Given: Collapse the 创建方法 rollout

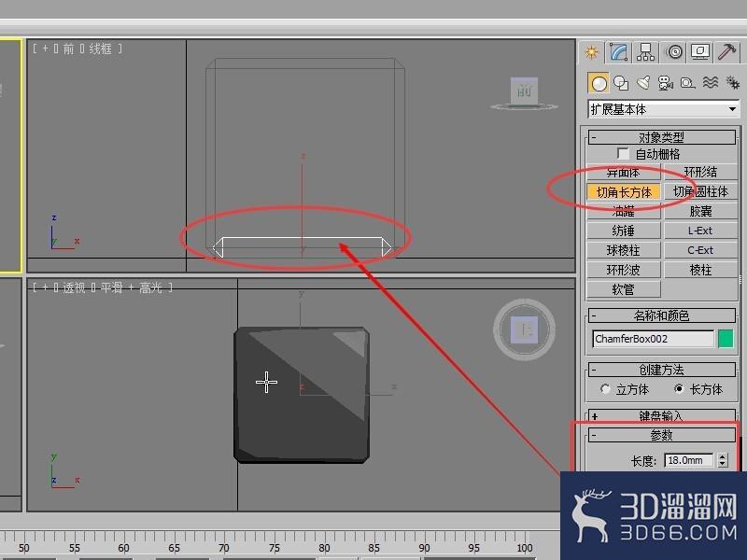Looking at the screenshot, I should coord(662,370).
